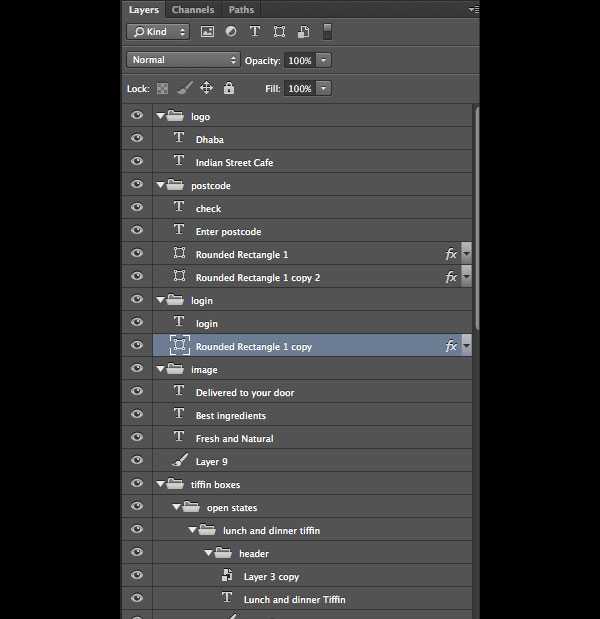Click the type layer filter icon
The height and width of the screenshot is (619, 600).
[x=255, y=32]
